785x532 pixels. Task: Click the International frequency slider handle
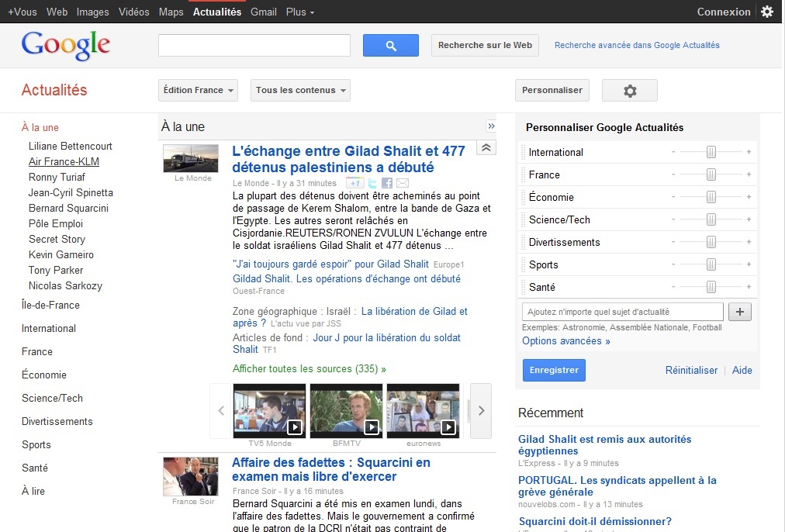(711, 152)
